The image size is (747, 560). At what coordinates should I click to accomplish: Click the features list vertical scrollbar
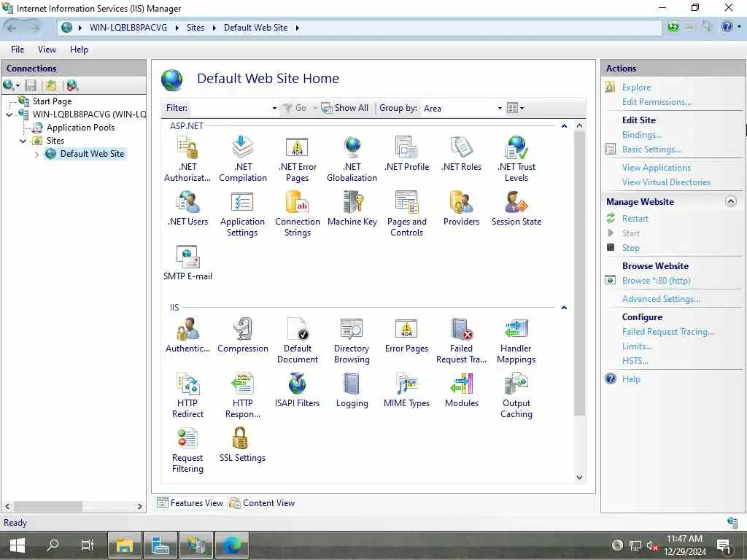point(579,274)
